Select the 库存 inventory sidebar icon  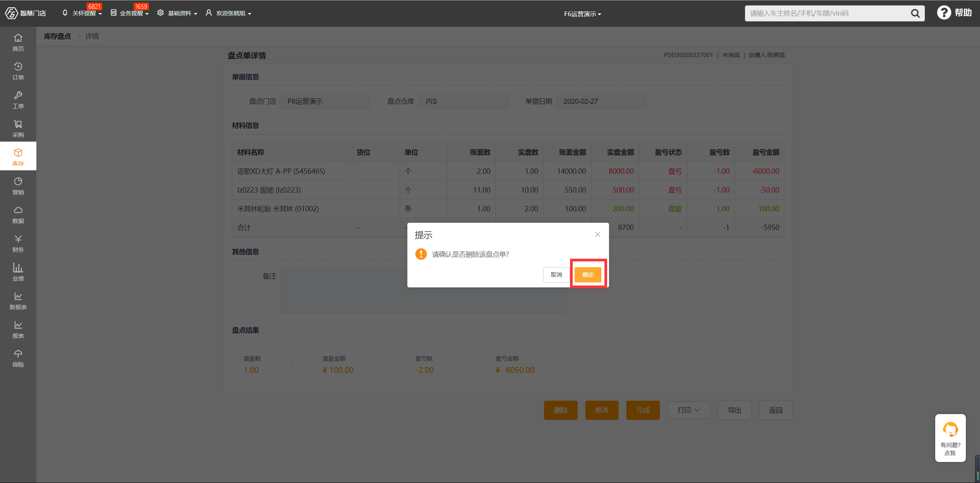click(x=18, y=156)
